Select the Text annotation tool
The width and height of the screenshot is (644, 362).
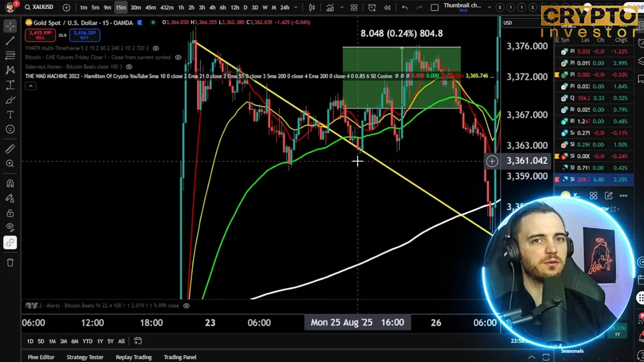tap(10, 115)
